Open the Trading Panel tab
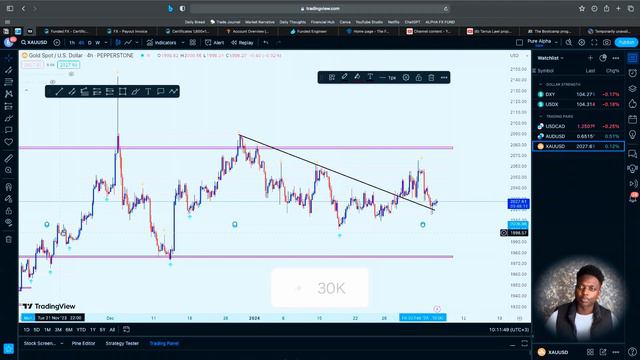This screenshot has width=640, height=360. coord(164,343)
